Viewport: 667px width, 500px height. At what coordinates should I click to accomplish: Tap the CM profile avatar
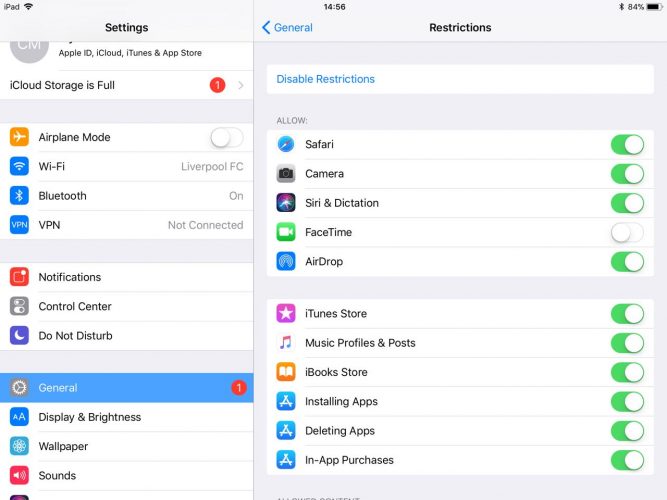click(29, 51)
